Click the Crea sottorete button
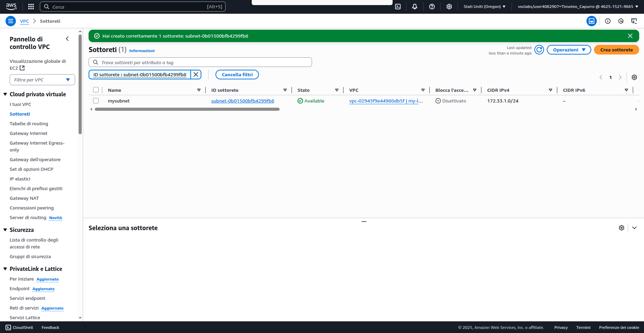Viewport: 644px width, 333px height. pyautogui.click(x=616, y=50)
